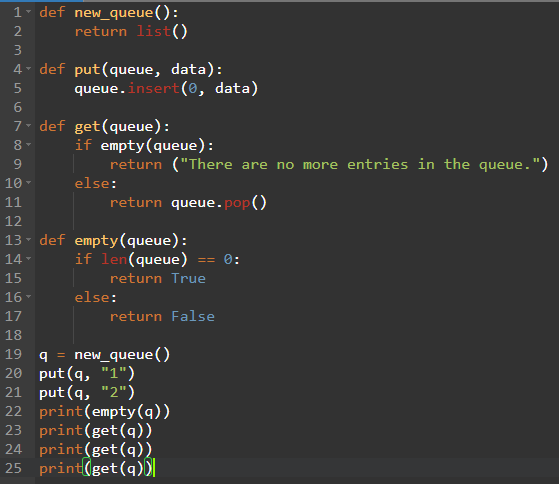Image resolution: width=559 pixels, height=484 pixels.
Task: Click the string "2" in put call
Action: (114, 392)
